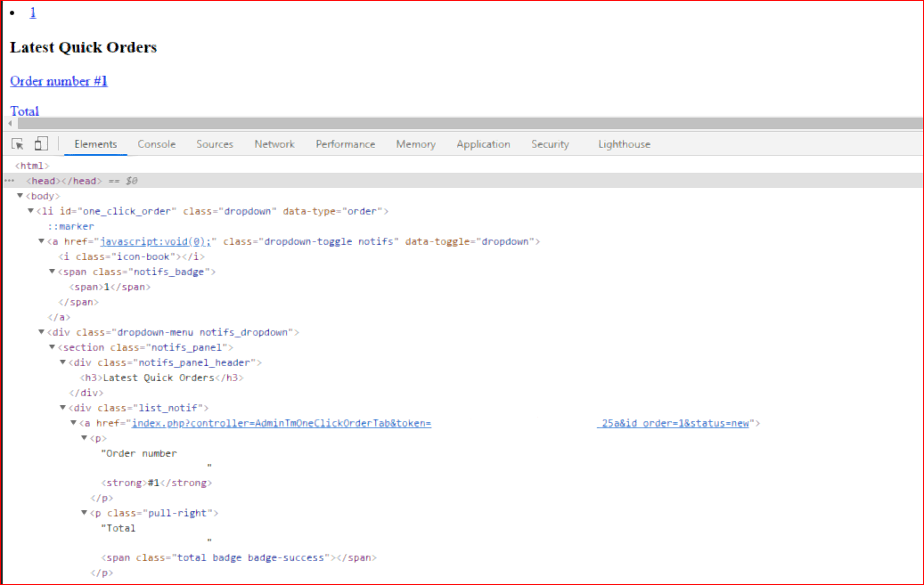Select the span total badge badge-success row
Viewport: 924px width, 585px height.
(239, 558)
